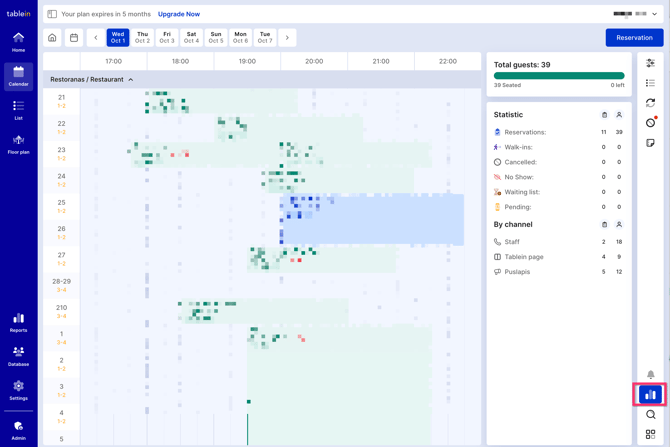The width and height of the screenshot is (670, 447).
Task: Toggle reservations count icon in By channel header
Action: pos(604,225)
